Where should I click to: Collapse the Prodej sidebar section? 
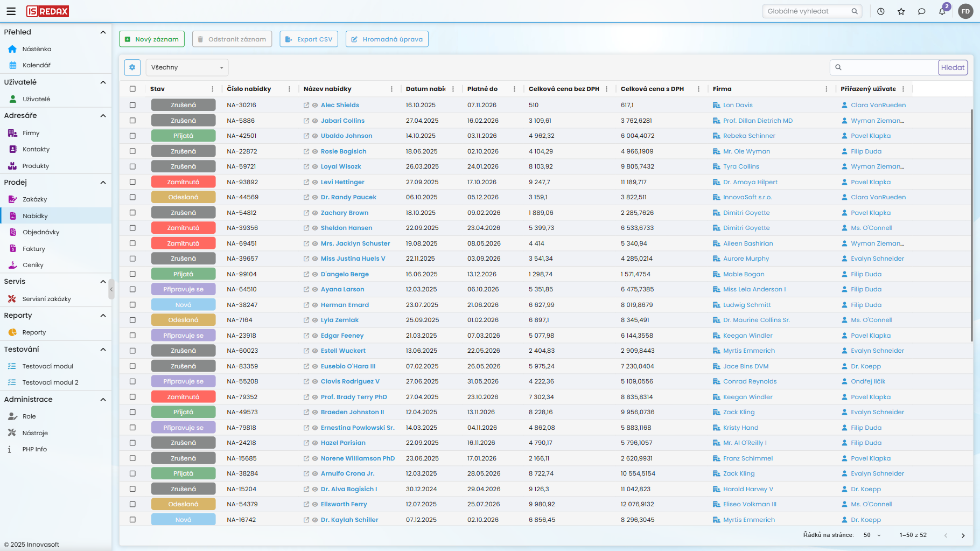[x=103, y=183]
